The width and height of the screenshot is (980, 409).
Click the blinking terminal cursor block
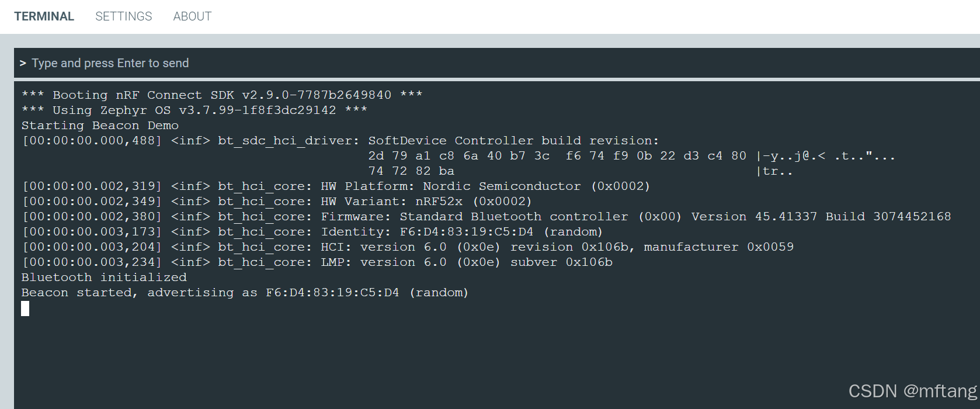click(25, 309)
